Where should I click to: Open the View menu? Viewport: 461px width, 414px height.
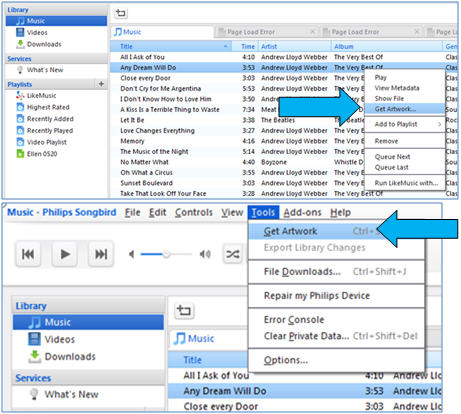click(232, 213)
